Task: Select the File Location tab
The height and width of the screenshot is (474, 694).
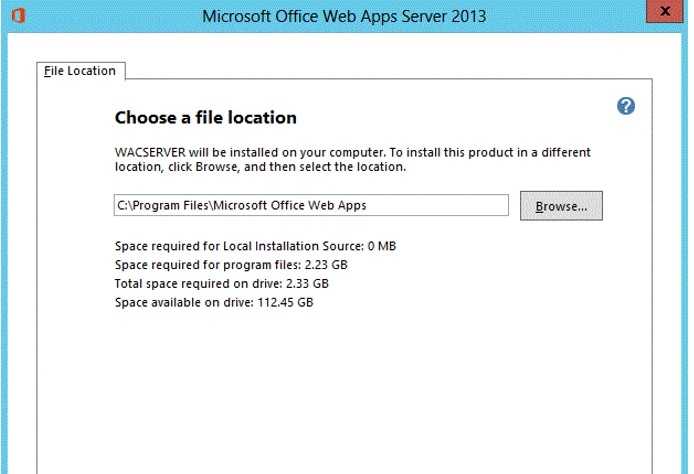Action: pyautogui.click(x=80, y=71)
